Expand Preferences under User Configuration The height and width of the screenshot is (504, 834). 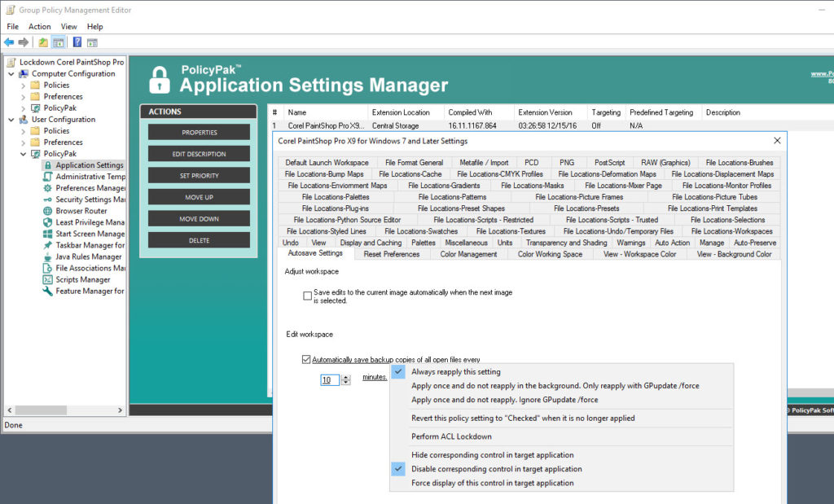[23, 142]
